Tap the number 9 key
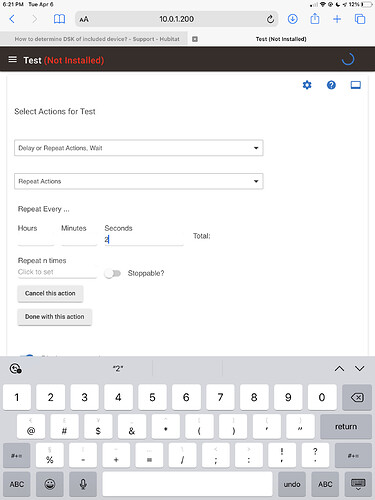 click(x=288, y=397)
